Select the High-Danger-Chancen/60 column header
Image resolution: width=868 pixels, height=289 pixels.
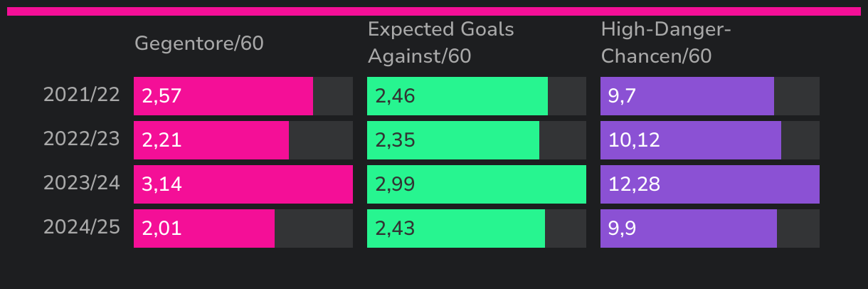666,43
